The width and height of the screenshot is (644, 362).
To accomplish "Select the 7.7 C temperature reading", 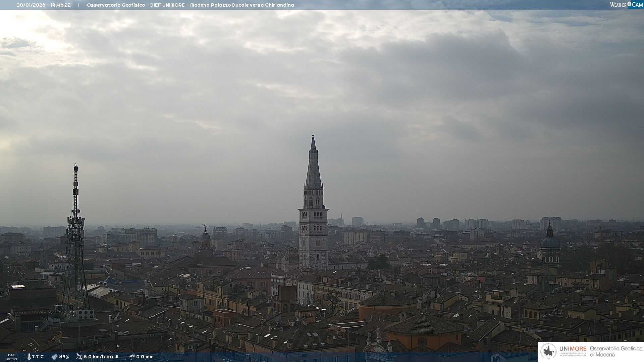I will pyautogui.click(x=38, y=357).
